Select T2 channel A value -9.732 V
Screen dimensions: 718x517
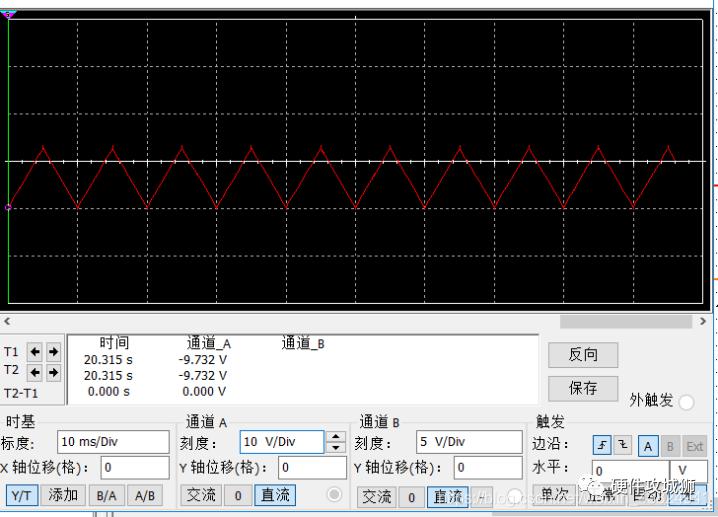[x=203, y=376]
